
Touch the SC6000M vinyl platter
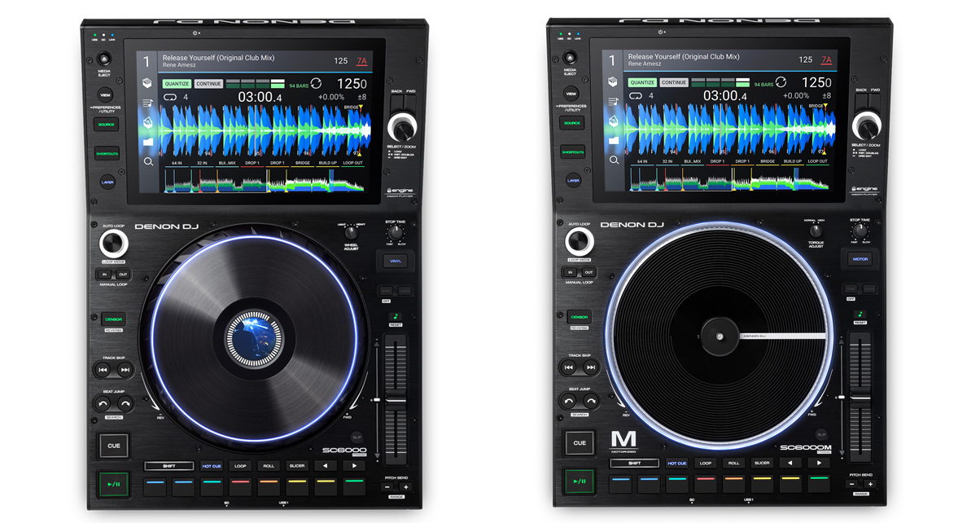tap(720, 335)
